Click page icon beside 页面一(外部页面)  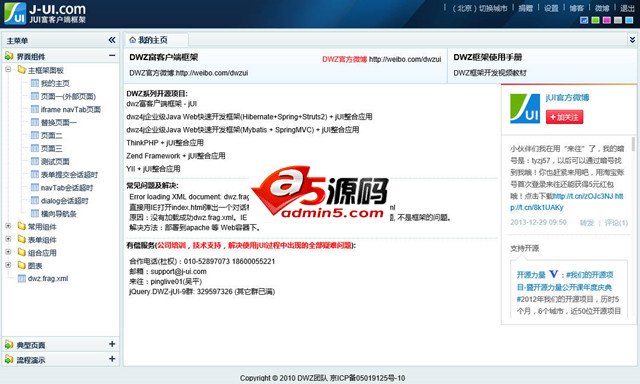click(35, 96)
